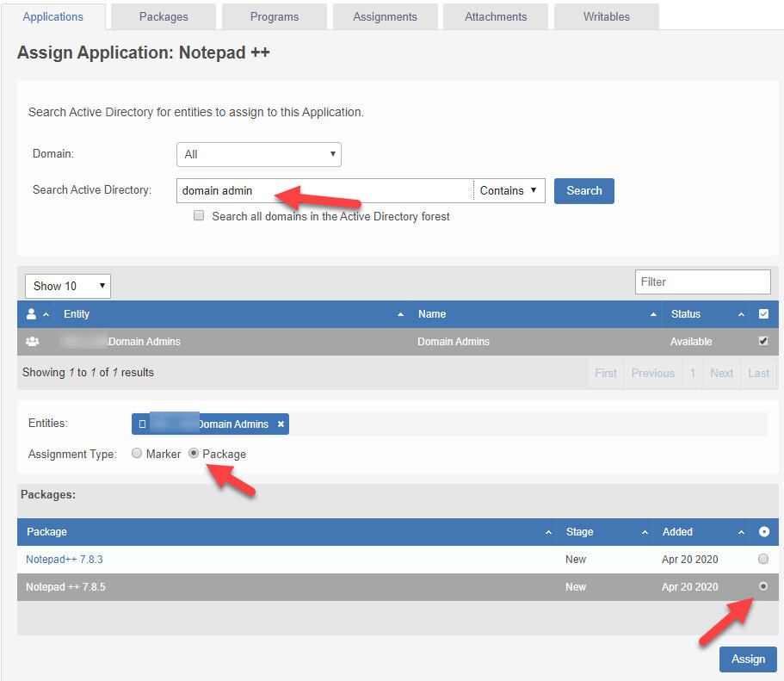
Task: Select the Notepad ++ 7.8.5 radio button
Action: pos(763,586)
